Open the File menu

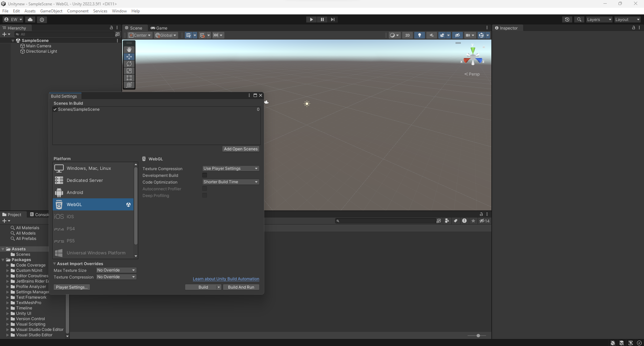[5, 11]
